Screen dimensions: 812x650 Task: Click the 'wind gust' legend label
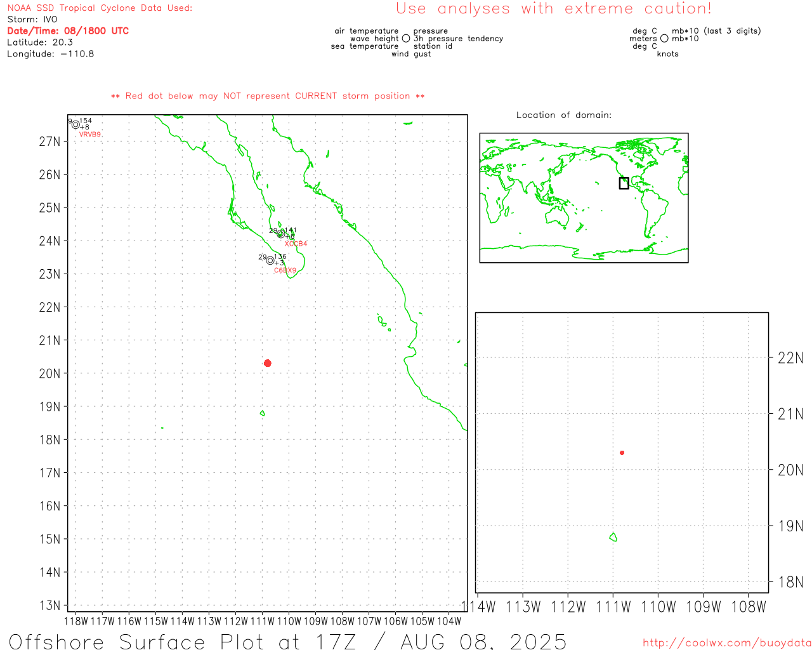(411, 54)
